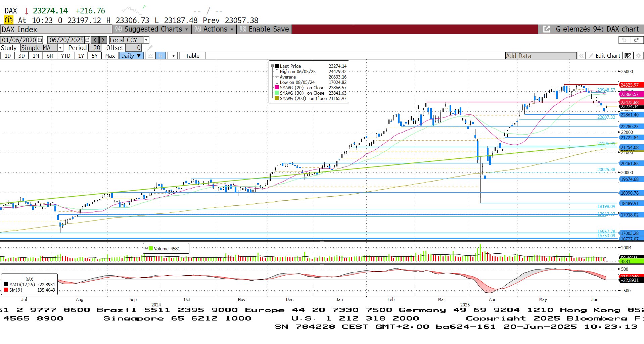Image resolution: width=644 pixels, height=344 pixels.
Task: Click the 20025.38 chart level annotation
Action: (x=606, y=169)
